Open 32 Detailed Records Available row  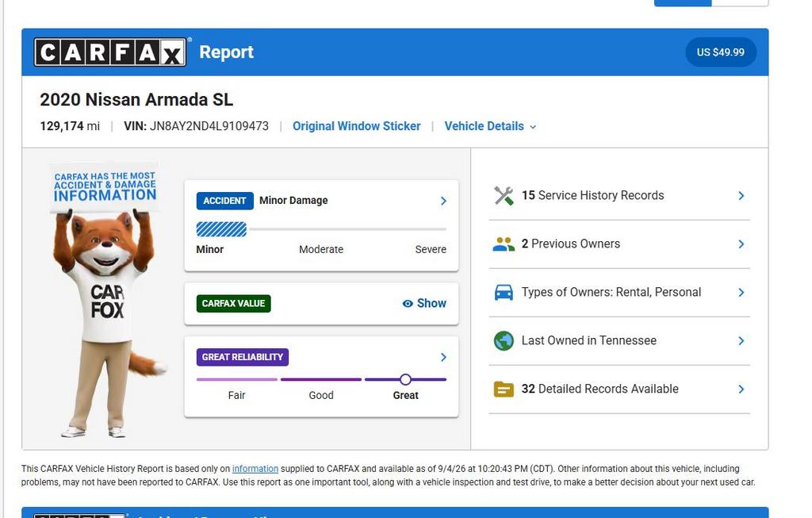pos(619,389)
